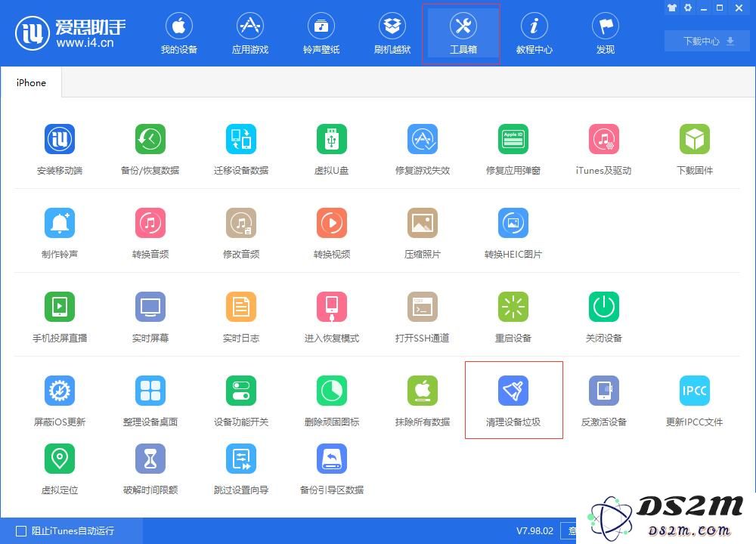The height and width of the screenshot is (544, 756).
Task: Switch to 铃声壁纸 section
Action: (x=321, y=34)
